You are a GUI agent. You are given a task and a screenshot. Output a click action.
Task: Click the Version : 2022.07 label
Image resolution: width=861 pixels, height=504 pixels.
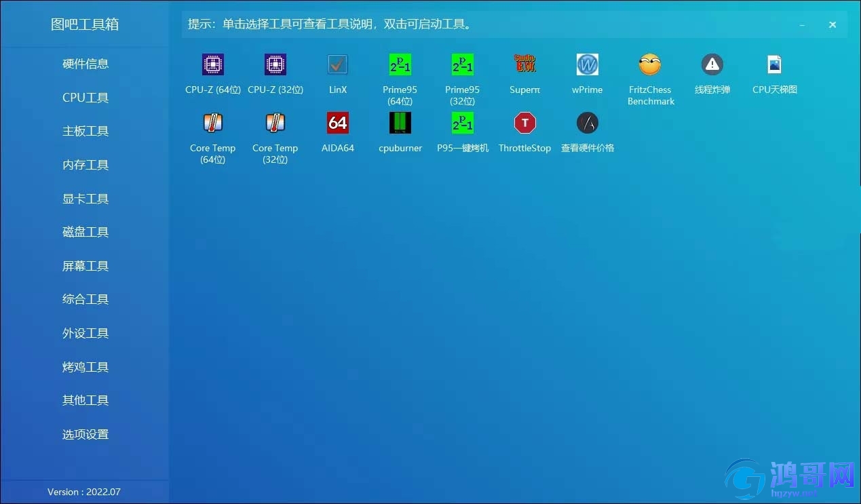point(84,492)
